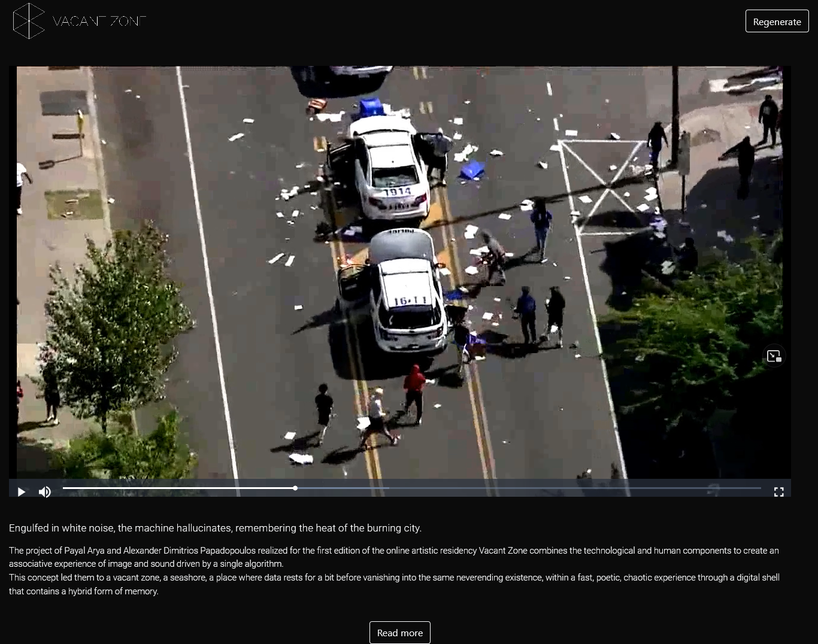Mute the video using the speaker icon
818x644 pixels.
click(45, 492)
